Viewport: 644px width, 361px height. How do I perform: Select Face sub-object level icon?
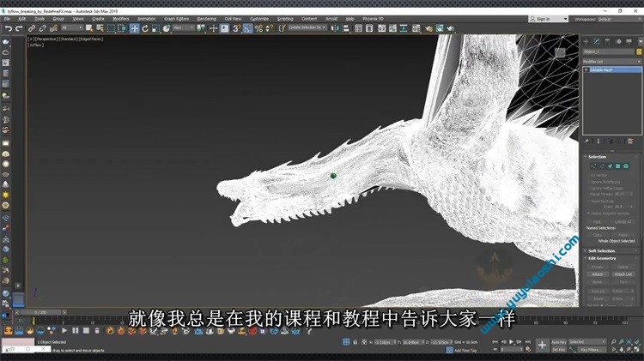(610, 166)
